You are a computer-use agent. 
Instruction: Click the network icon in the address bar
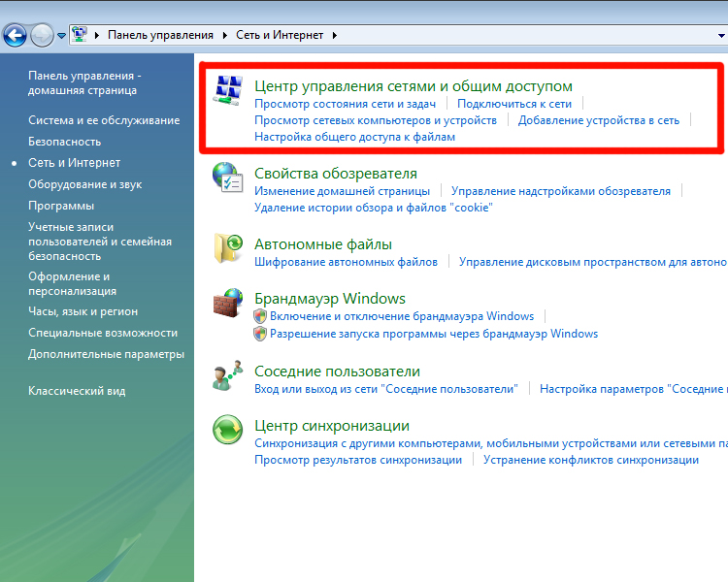[x=80, y=35]
